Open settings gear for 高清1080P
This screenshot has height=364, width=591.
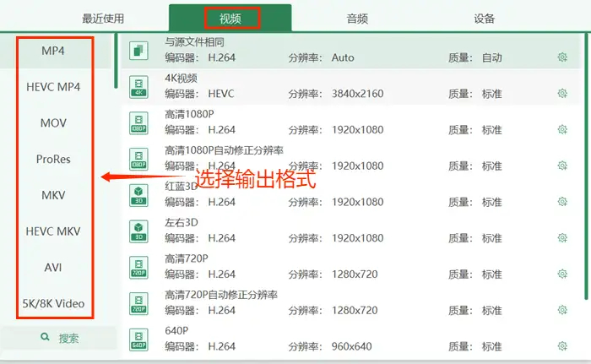point(562,130)
